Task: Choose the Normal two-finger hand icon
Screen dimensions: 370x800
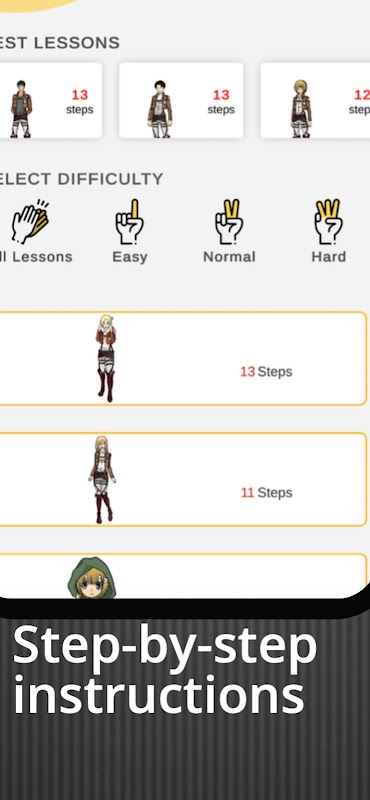Action: click(229, 222)
